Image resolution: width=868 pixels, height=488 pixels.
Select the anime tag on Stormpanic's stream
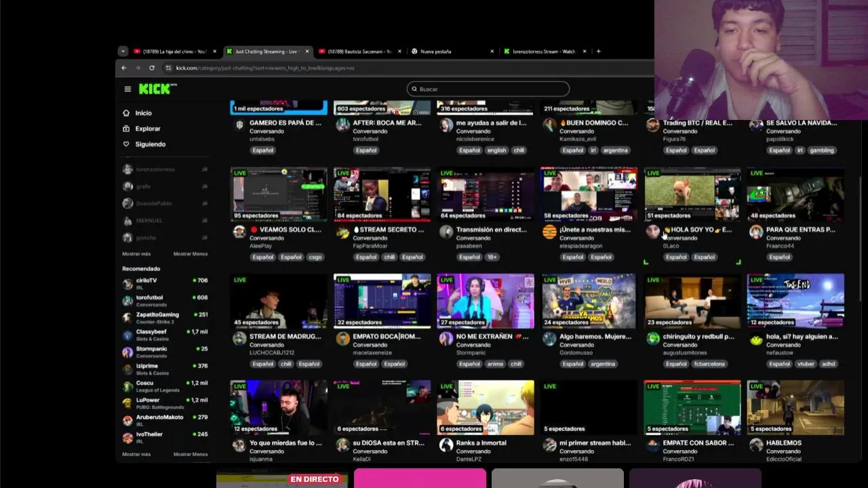495,364
